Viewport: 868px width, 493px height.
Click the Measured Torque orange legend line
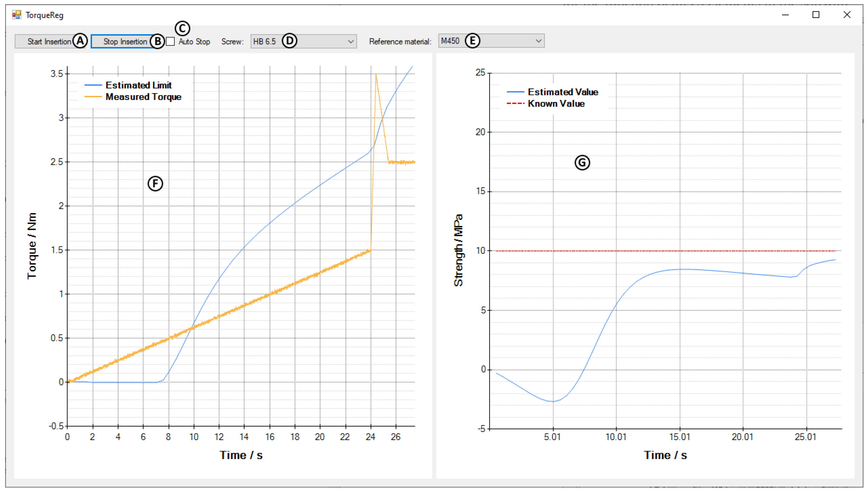click(x=93, y=97)
